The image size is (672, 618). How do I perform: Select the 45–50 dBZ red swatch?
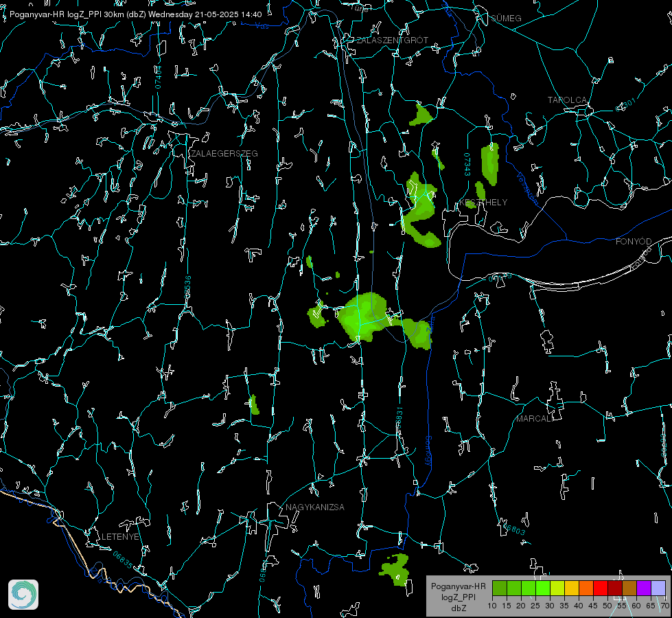point(601,588)
